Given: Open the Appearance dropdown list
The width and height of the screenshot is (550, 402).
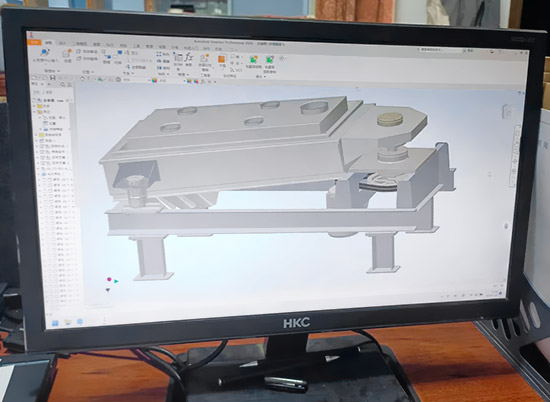Looking at the screenshot, I should (x=171, y=80).
